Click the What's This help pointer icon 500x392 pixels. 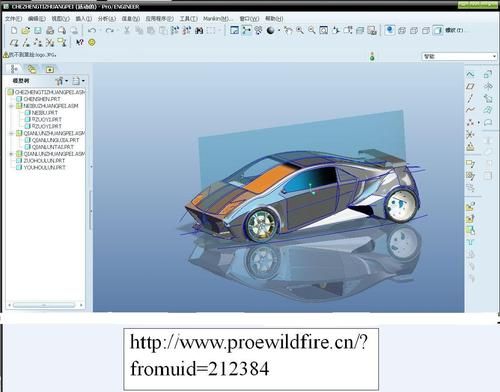[79, 43]
